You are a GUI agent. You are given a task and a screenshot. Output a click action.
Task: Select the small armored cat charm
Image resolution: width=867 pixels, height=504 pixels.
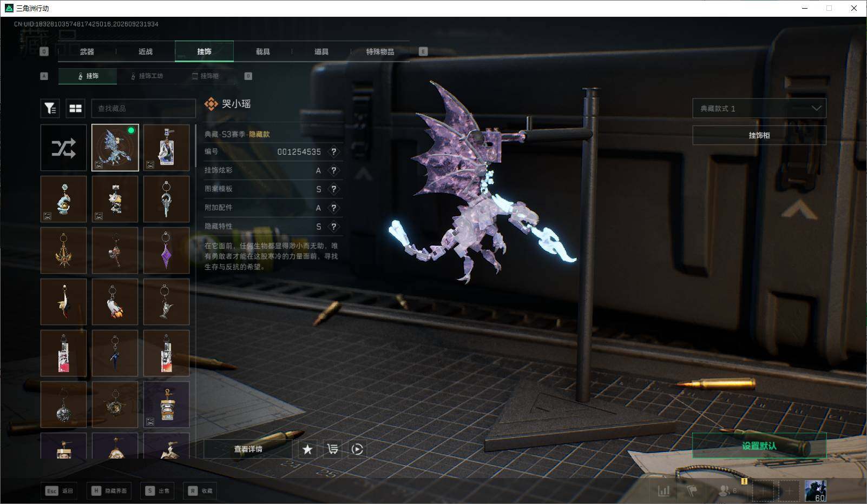coord(115,199)
